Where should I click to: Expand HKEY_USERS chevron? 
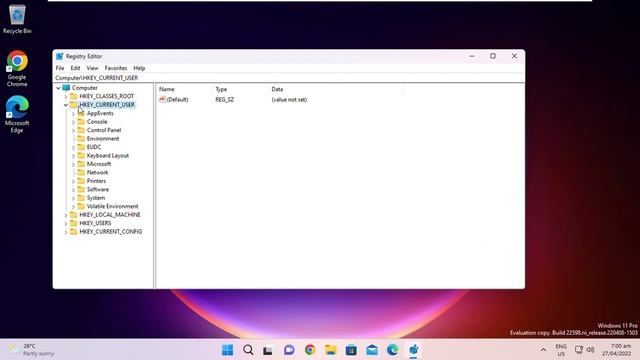[66, 223]
